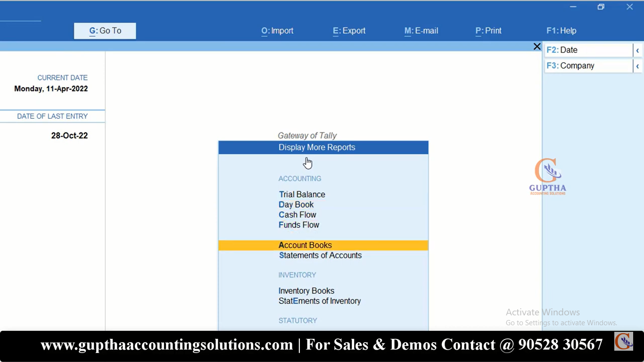This screenshot has height=362, width=644.
Task: Click the F3 Company button
Action: pyautogui.click(x=588, y=66)
